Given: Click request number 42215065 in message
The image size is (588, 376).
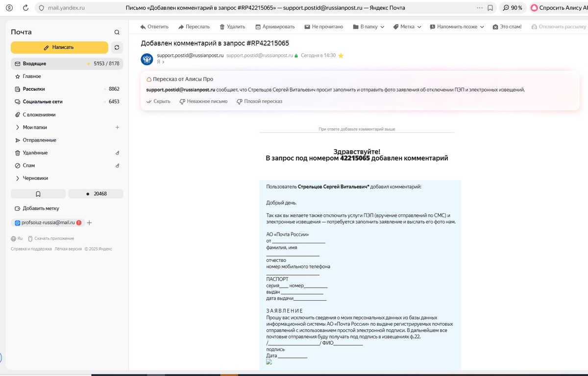Looking at the screenshot, I should [x=355, y=158].
